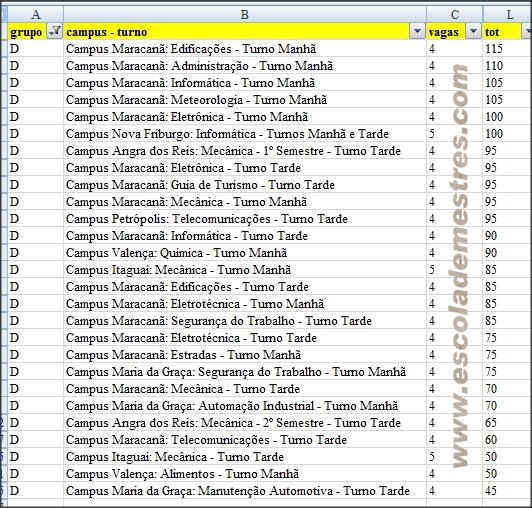Screen dimensions: 532x508
Task: Open the active filter dropdown on grupo
Action: click(x=54, y=31)
